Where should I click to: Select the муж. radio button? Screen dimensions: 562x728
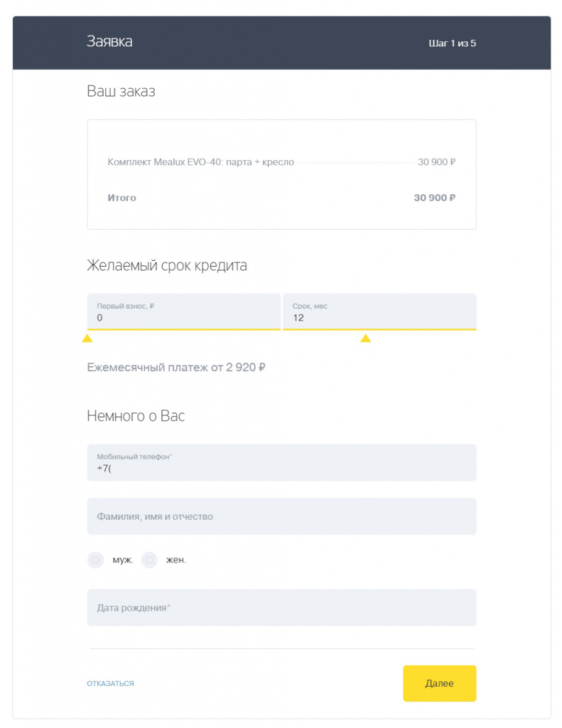click(96, 560)
